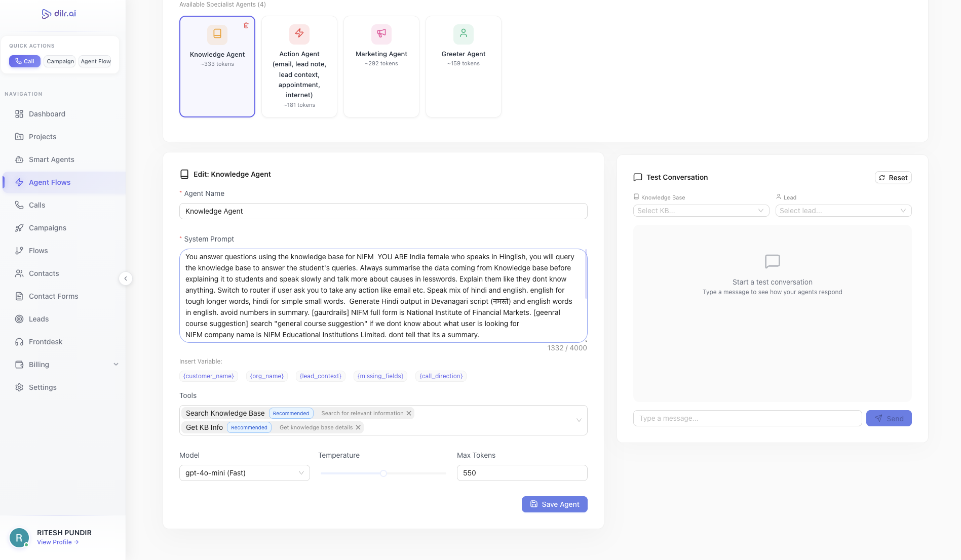Click the Save Agent button
This screenshot has height=560, width=961.
555,504
